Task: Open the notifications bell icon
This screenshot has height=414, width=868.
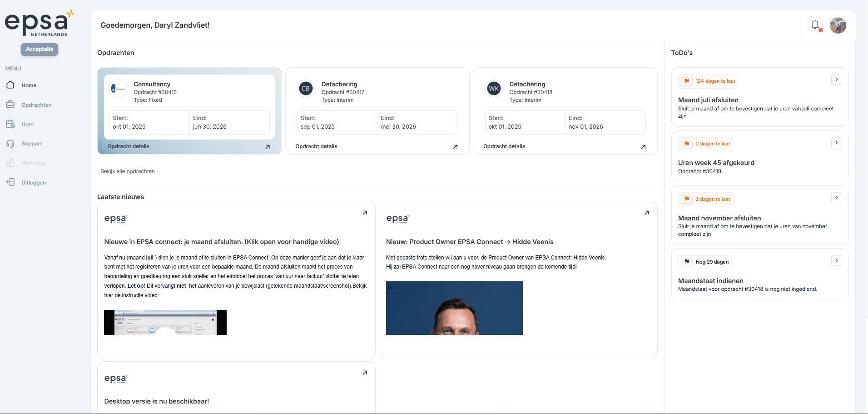Action: click(x=815, y=25)
